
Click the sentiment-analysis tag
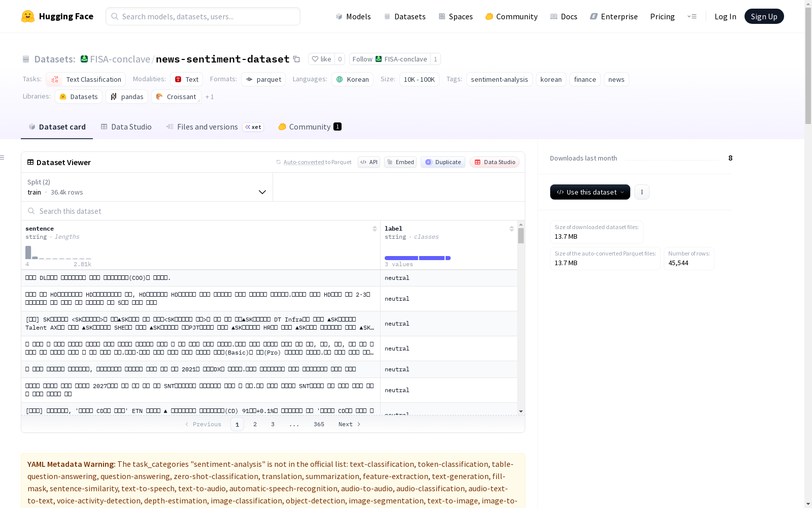coord(499,79)
